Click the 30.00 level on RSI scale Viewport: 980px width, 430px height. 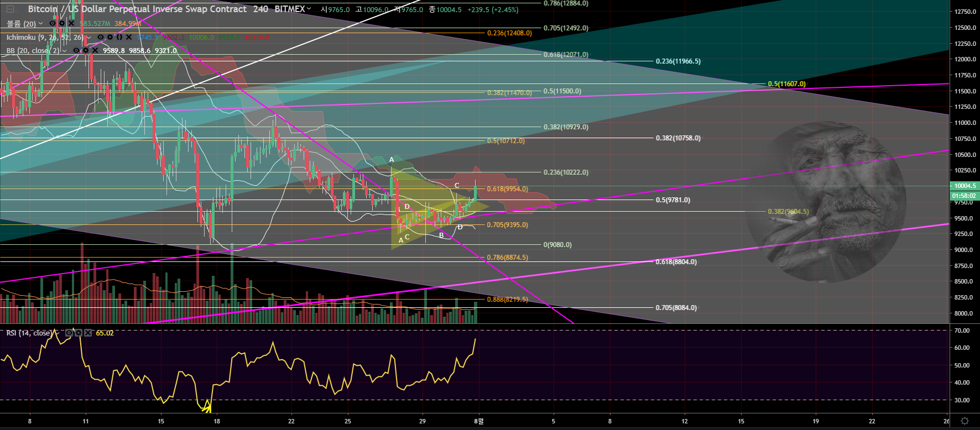[x=962, y=400]
